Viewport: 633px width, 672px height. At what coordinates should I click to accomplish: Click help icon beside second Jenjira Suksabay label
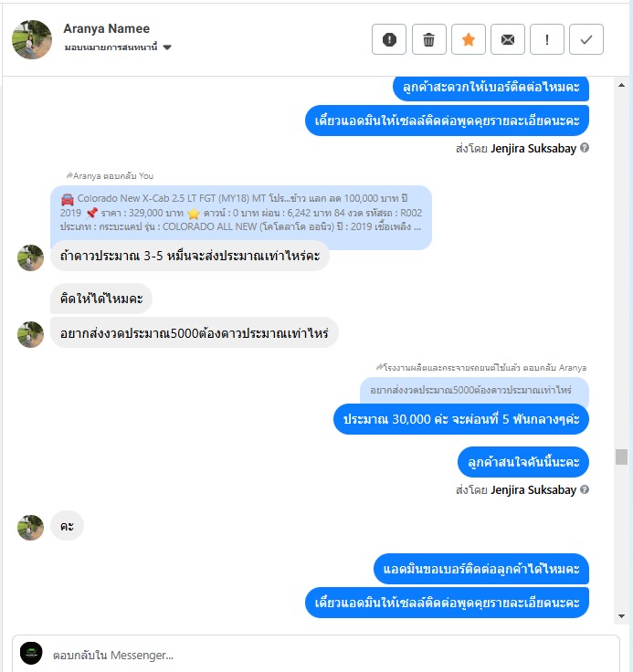click(585, 489)
